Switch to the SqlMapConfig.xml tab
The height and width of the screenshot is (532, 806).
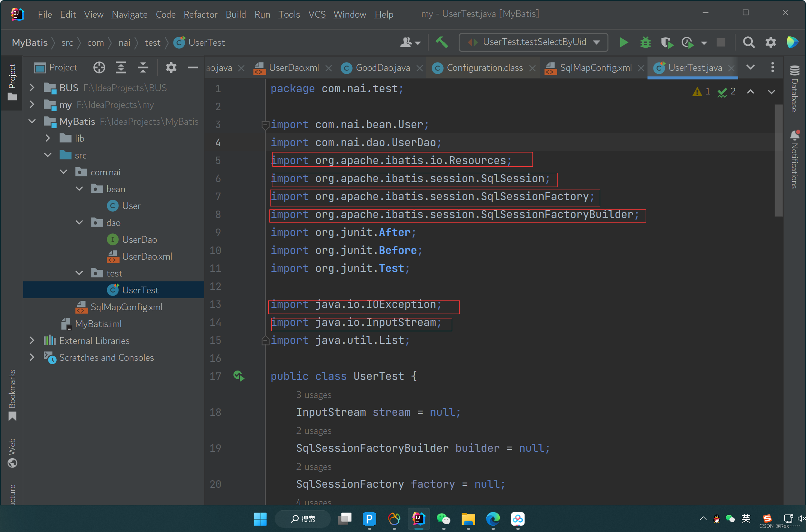[x=595, y=68]
